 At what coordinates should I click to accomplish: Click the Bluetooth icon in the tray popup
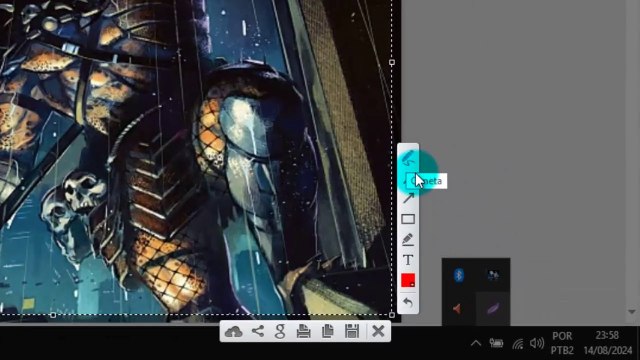coord(459,275)
